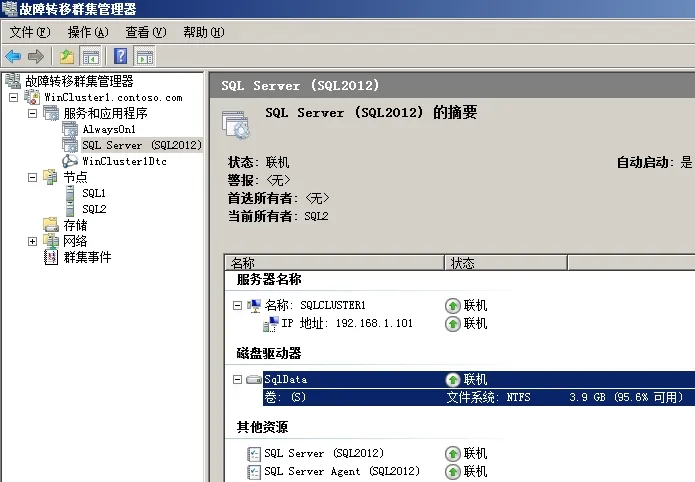Image resolution: width=695 pixels, height=482 pixels.
Task: Select AlwaysOn1 in the tree
Action: click(x=109, y=129)
